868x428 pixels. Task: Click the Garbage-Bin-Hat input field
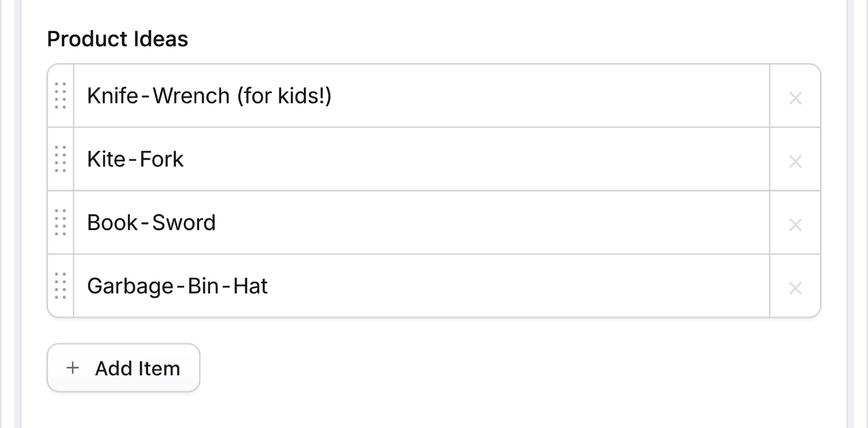405,286
